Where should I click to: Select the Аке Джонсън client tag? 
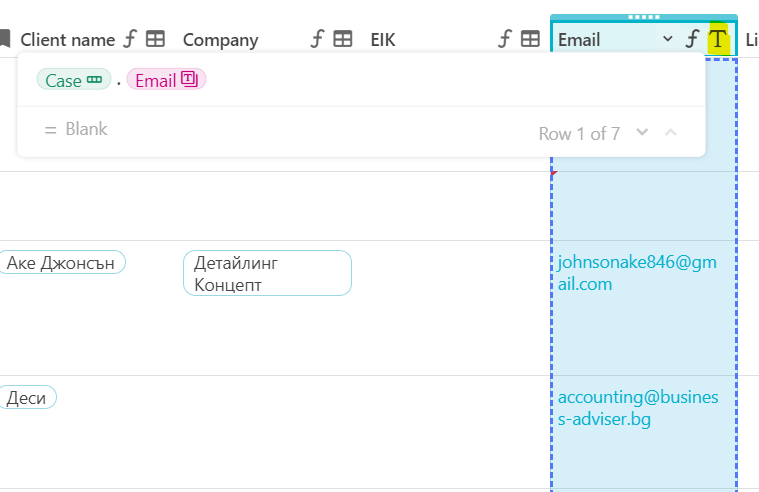60,263
